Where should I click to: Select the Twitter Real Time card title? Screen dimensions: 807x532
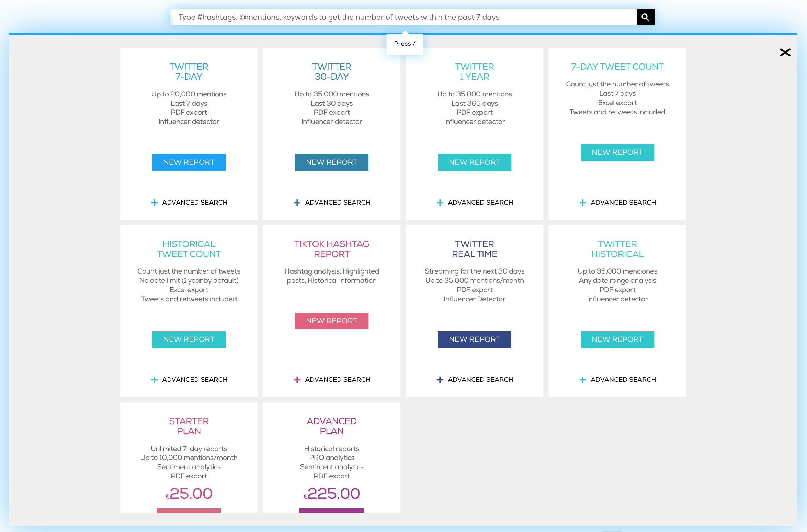click(475, 249)
